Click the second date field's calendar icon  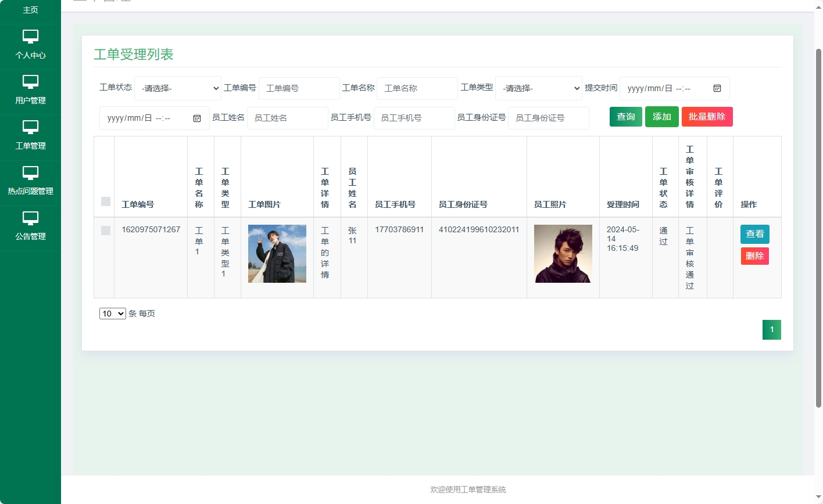[197, 118]
